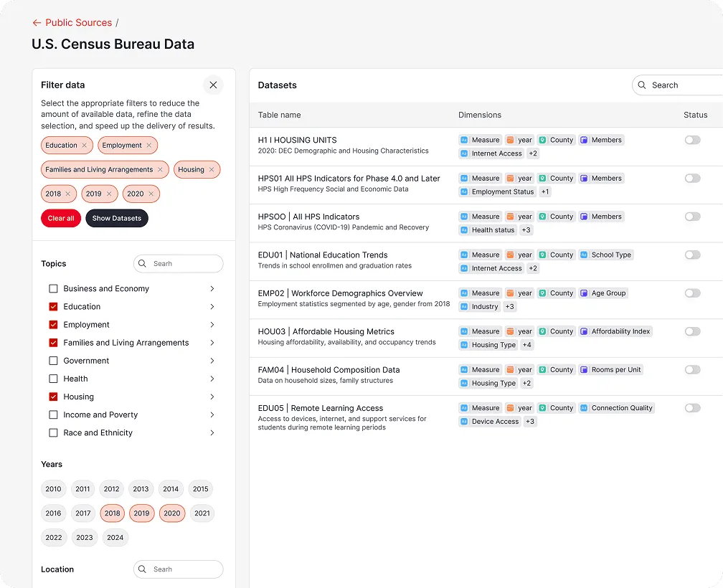Open the FAM04 Household Composition Data row
The width and height of the screenshot is (723, 588).
pos(486,376)
